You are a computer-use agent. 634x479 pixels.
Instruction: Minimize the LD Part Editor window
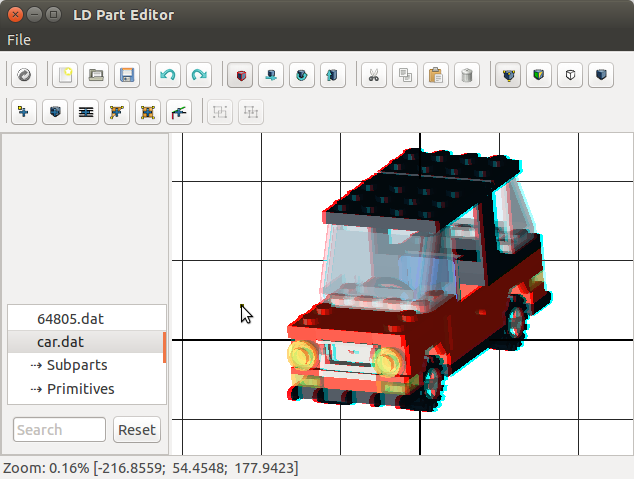[x=34, y=15]
